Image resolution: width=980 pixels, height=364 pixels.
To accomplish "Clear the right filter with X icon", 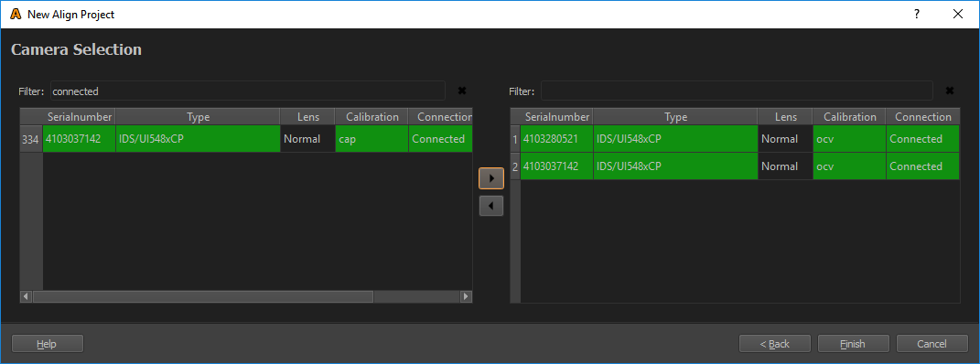I will pos(950,91).
